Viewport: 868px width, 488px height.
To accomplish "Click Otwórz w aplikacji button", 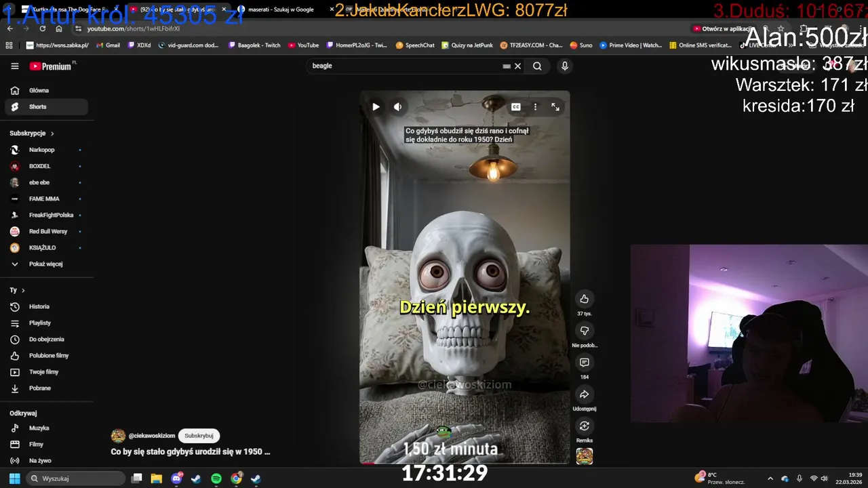I will click(723, 28).
